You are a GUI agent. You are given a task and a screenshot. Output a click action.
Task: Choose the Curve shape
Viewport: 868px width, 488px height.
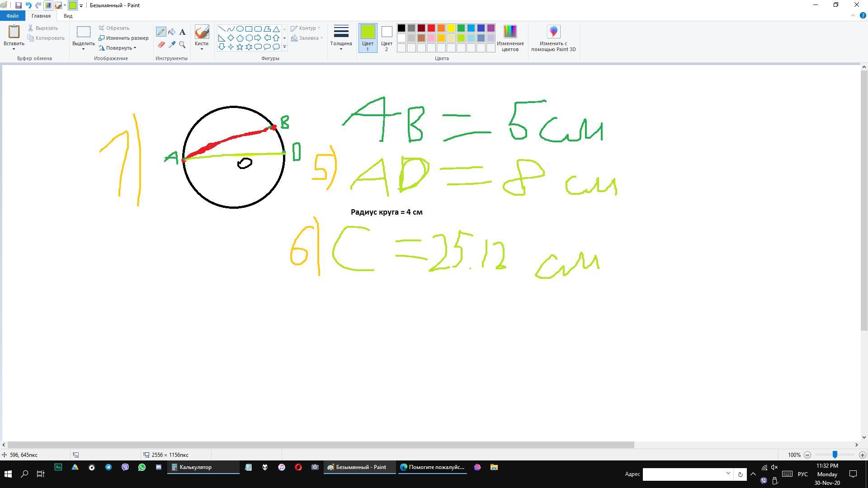[231, 29]
